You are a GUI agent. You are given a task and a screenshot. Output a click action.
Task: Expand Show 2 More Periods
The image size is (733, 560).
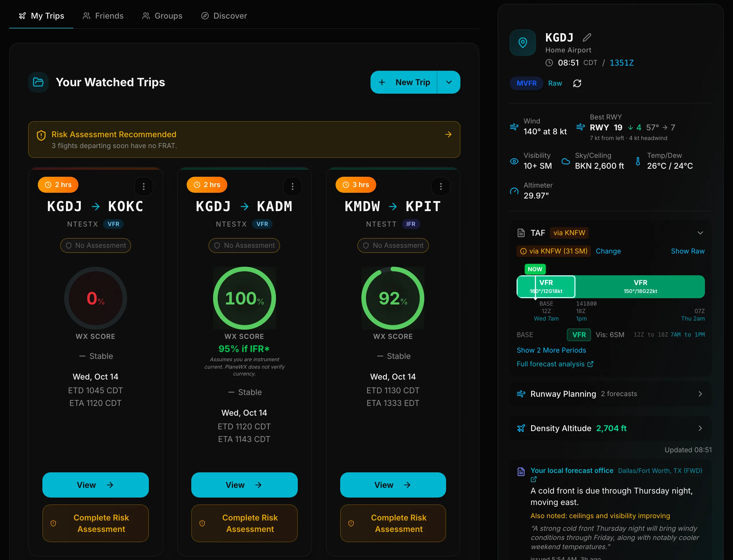(x=551, y=350)
